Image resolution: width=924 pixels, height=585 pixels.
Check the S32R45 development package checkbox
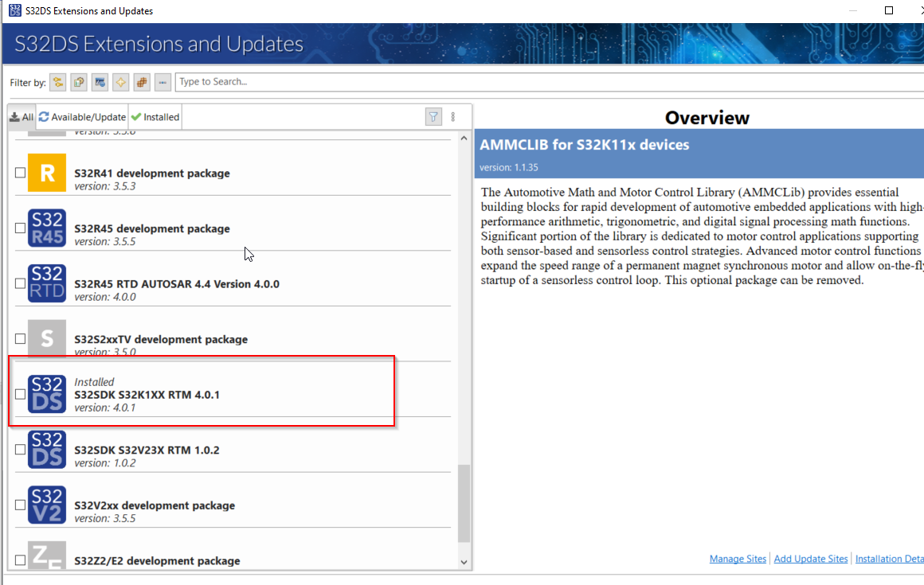click(20, 228)
